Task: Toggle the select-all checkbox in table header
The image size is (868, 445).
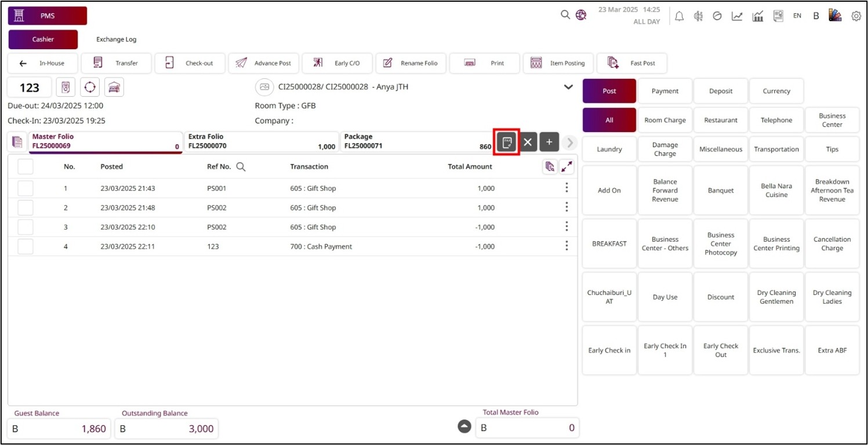Action: pos(26,167)
